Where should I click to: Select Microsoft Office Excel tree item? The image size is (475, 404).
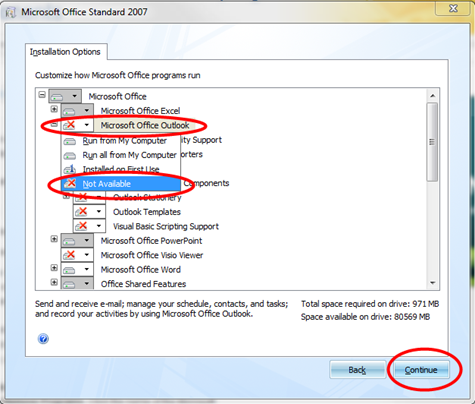tap(140, 111)
